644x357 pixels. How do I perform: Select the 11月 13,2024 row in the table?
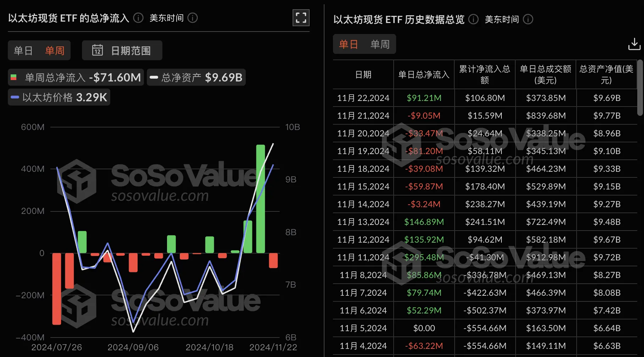coord(363,222)
